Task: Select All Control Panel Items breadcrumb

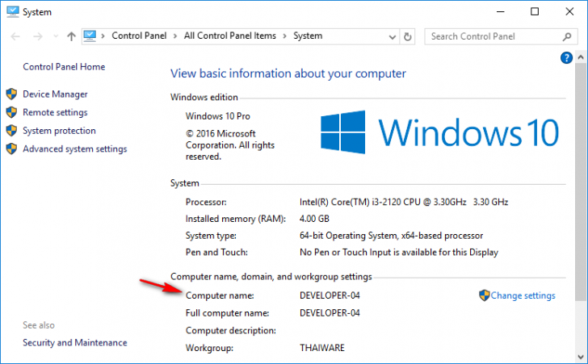Action: pyautogui.click(x=230, y=36)
